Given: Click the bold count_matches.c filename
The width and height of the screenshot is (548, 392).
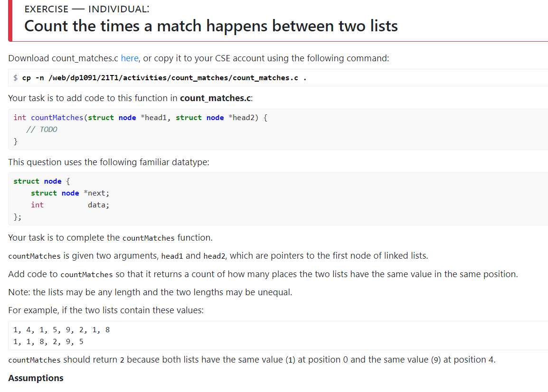Looking at the screenshot, I should tap(215, 98).
